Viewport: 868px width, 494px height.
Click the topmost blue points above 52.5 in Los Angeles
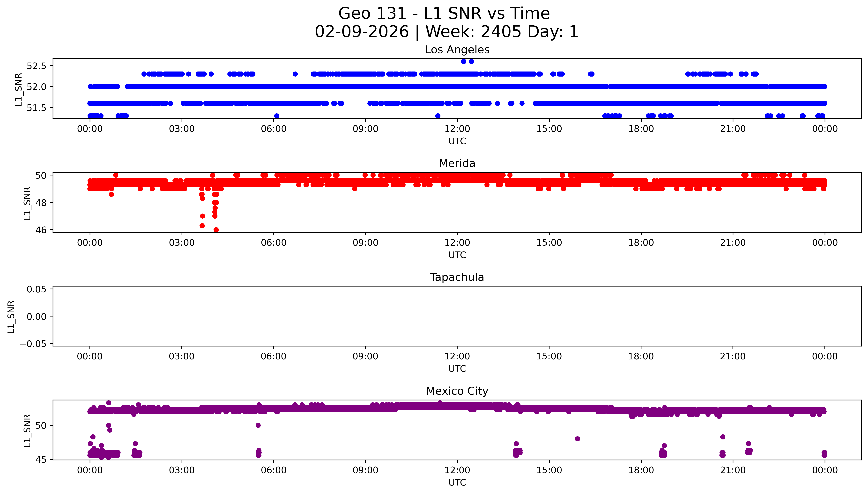click(464, 61)
